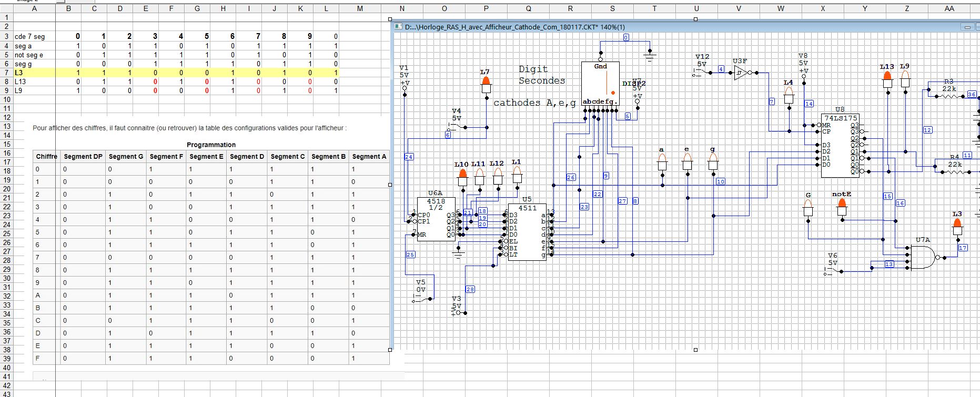Screen dimensions: 980x397
Task: Click node label 28 above the V3 source
Action: pyautogui.click(x=470, y=289)
